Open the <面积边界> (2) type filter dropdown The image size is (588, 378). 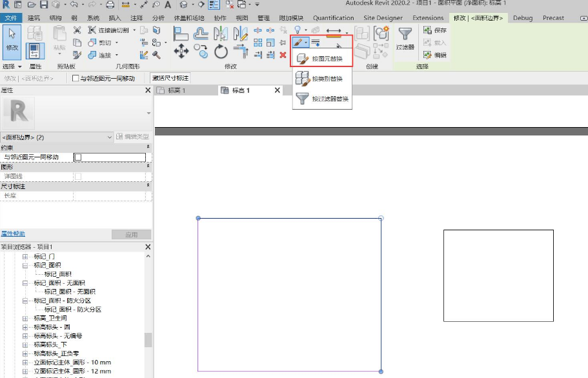57,137
